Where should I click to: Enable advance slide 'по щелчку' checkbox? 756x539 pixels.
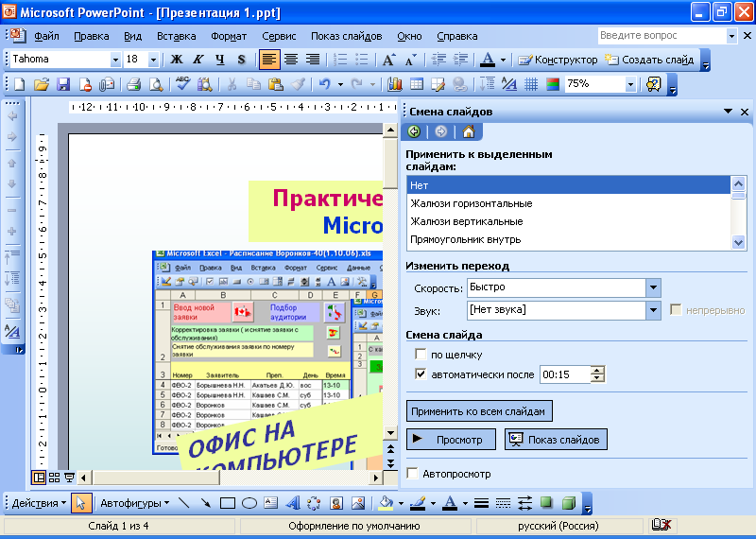click(x=421, y=355)
